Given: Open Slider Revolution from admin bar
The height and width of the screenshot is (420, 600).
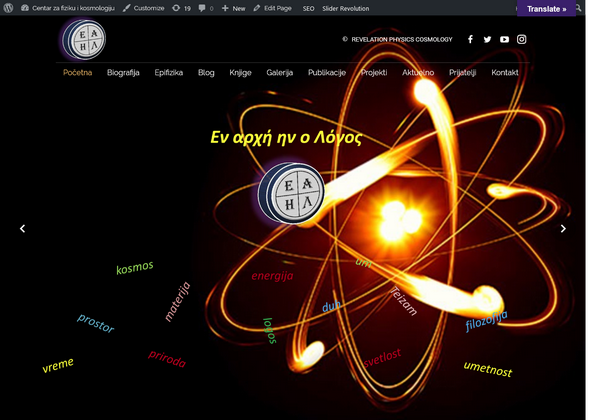Looking at the screenshot, I should coord(346,8).
